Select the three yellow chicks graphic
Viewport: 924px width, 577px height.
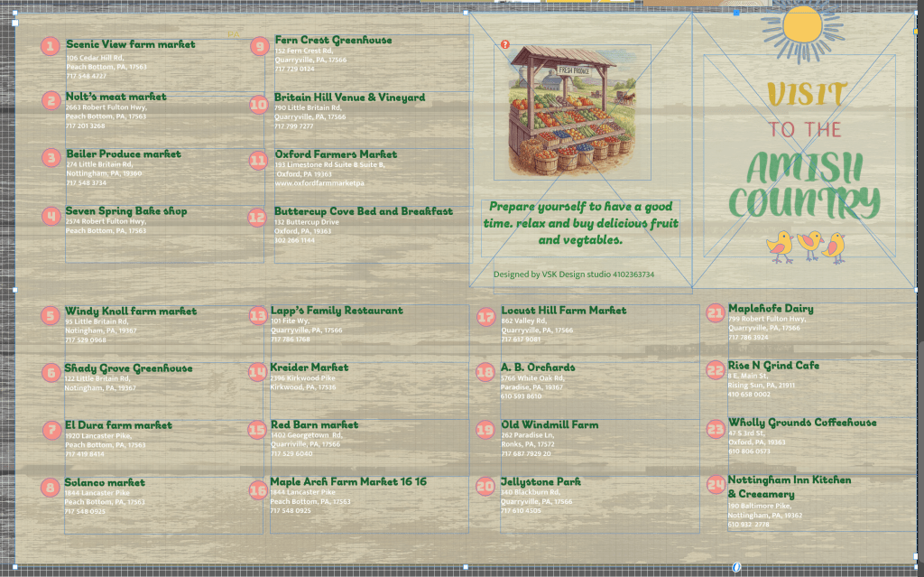(806, 245)
